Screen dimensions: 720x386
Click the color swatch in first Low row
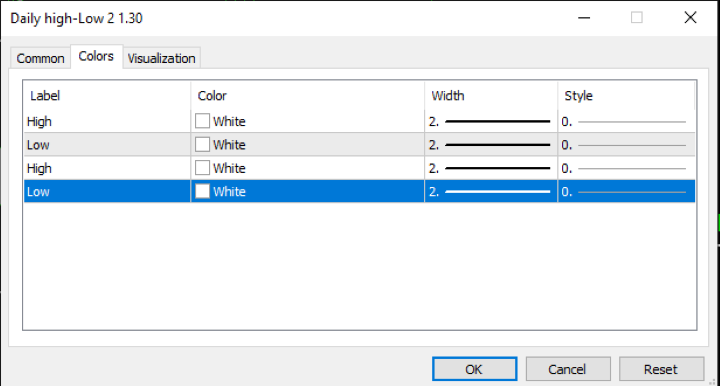click(202, 145)
